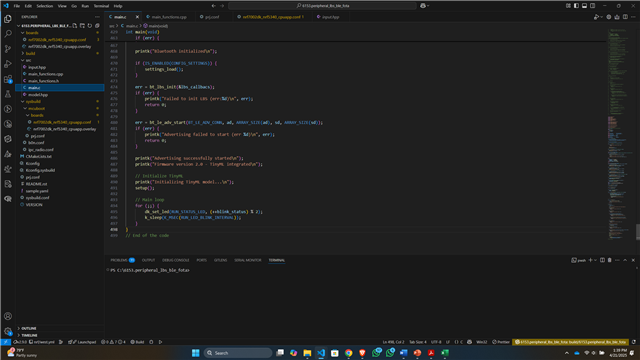Viewport: 640px width, 360px height.
Task: Kill terminal with trash icon
Action: [x=609, y=260]
